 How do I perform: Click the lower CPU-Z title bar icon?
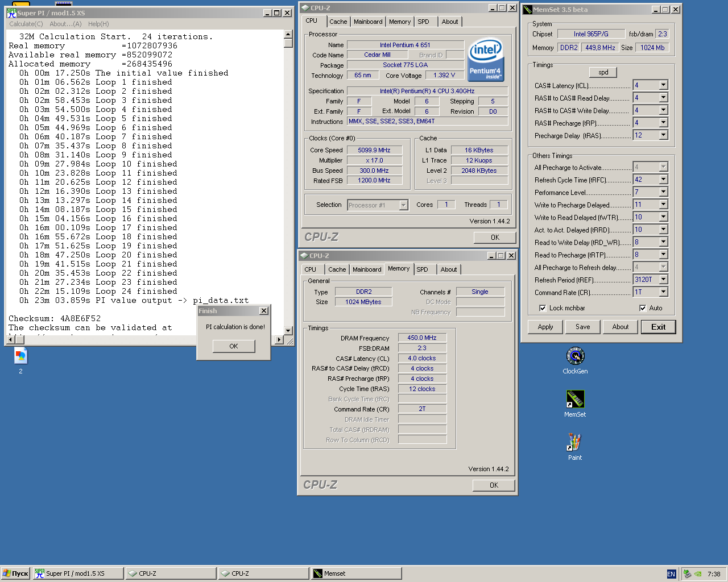click(x=304, y=256)
